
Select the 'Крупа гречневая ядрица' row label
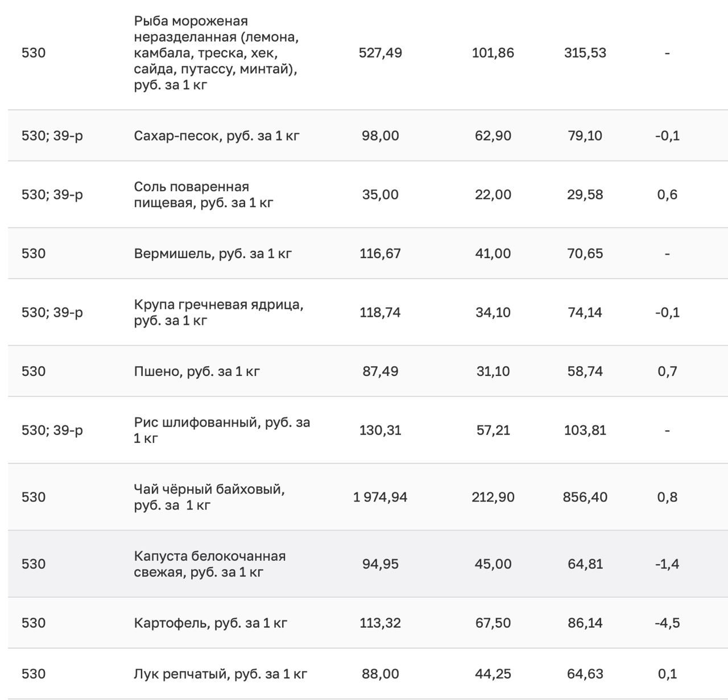[x=218, y=312]
